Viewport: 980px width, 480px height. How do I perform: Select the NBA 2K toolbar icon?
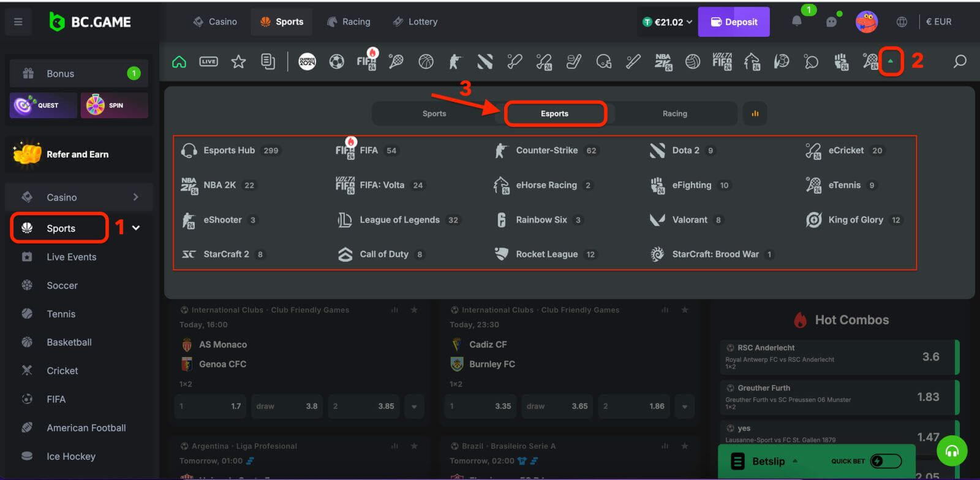point(663,61)
